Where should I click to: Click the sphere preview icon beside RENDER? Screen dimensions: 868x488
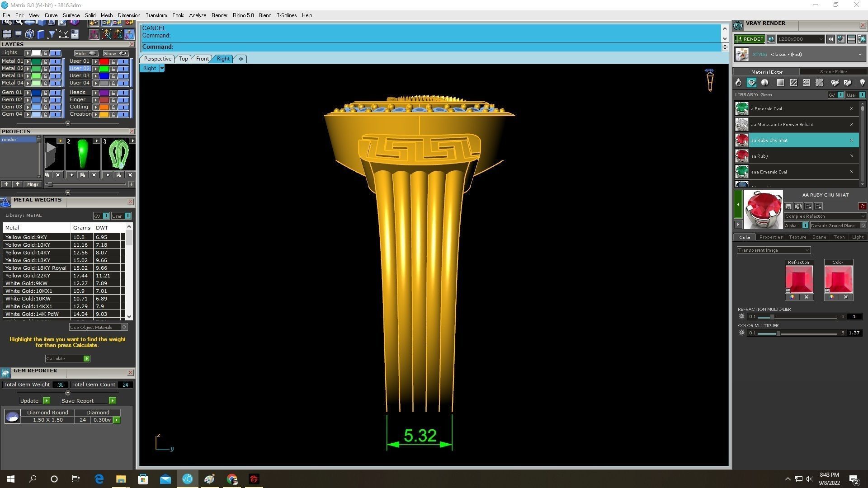pos(771,39)
